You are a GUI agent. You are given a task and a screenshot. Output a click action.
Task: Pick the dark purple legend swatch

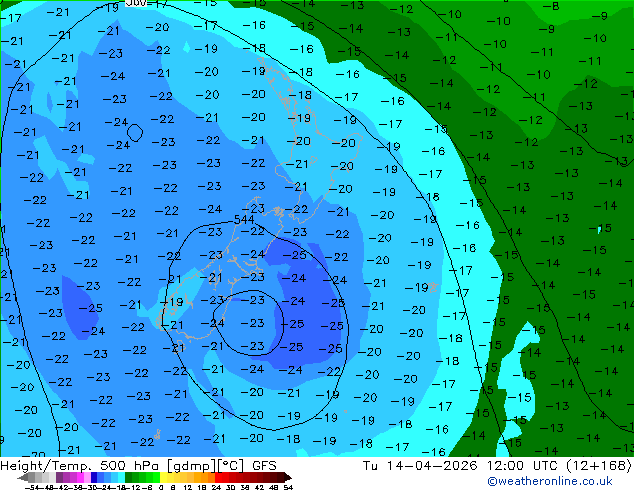click(59, 477)
